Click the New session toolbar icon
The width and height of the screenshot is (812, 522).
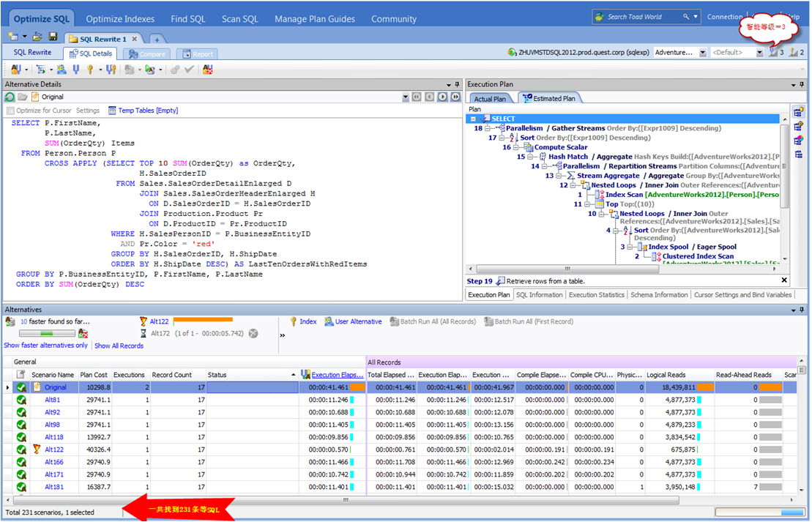(13, 37)
